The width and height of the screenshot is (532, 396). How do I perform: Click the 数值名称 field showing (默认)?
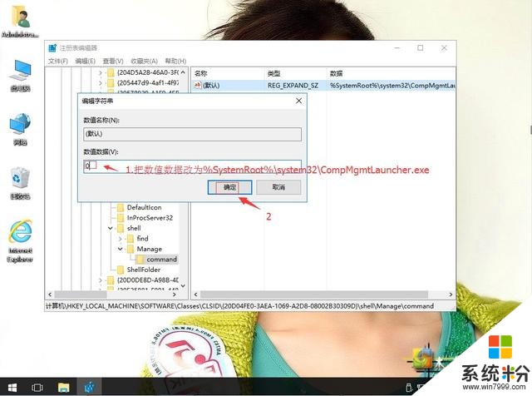(192, 134)
